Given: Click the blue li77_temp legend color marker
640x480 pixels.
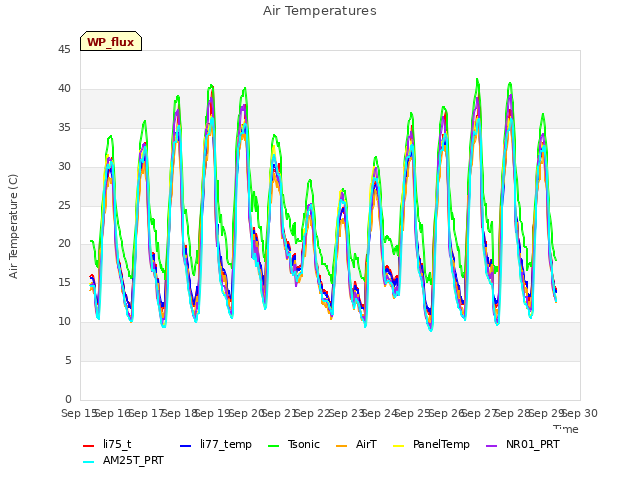Looking at the screenshot, I should tap(185, 446).
